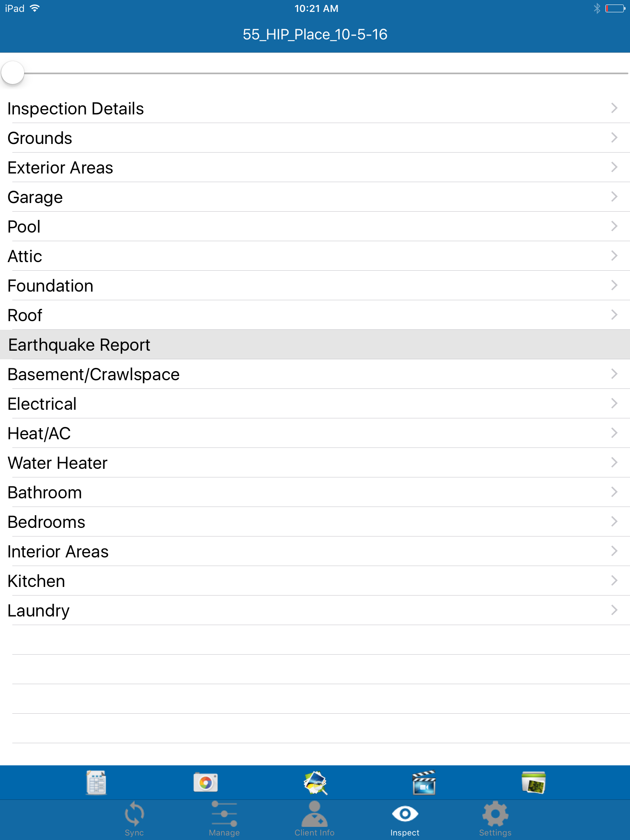The image size is (630, 840).
Task: Open the Settings gear icon
Action: coord(495,818)
